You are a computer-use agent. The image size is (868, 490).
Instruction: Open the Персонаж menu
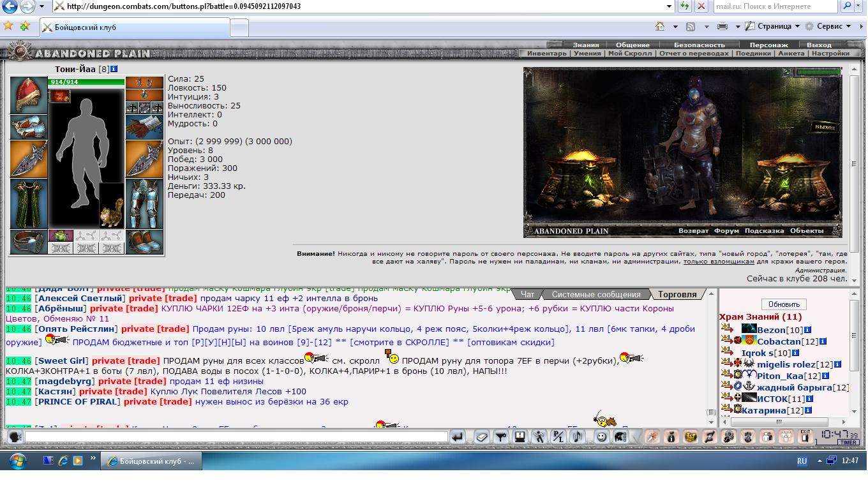pyautogui.click(x=768, y=45)
